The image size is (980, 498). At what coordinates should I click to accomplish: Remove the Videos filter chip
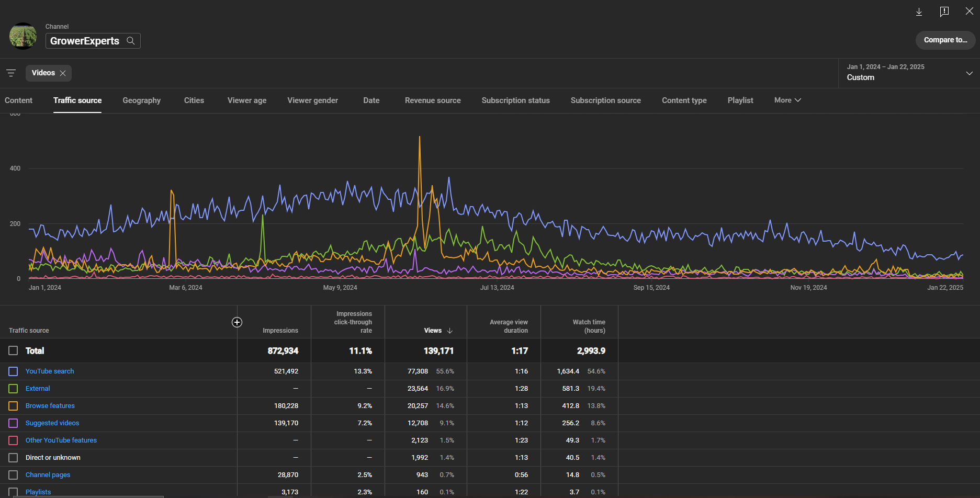[x=63, y=73]
